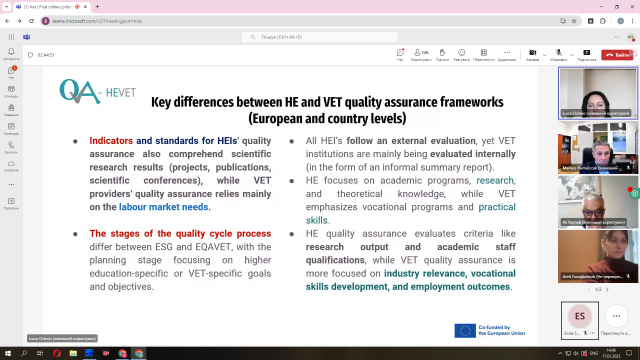Open the Windows notification center
This screenshot has width=640, height=360.
tap(629, 353)
